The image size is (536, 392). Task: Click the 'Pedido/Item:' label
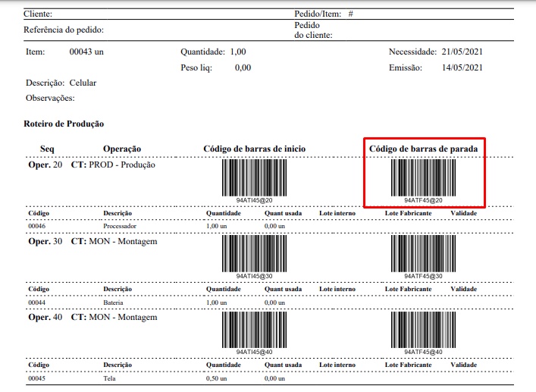tap(318, 14)
